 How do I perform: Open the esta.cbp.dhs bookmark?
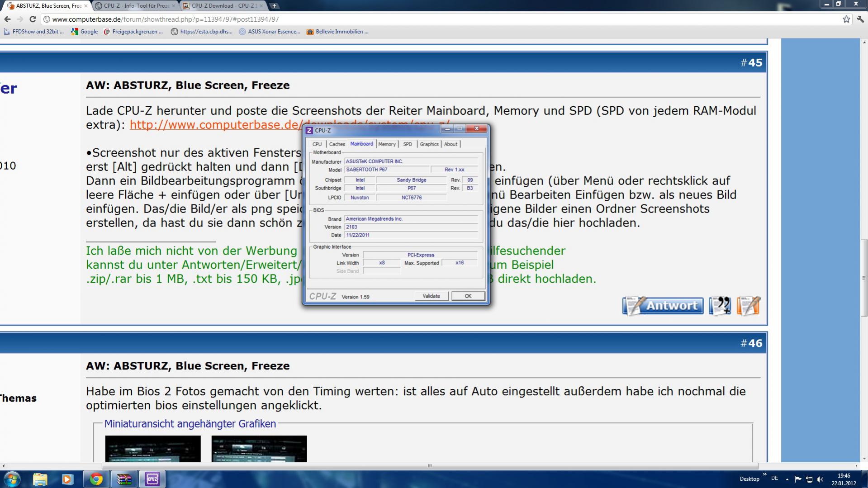pyautogui.click(x=202, y=32)
